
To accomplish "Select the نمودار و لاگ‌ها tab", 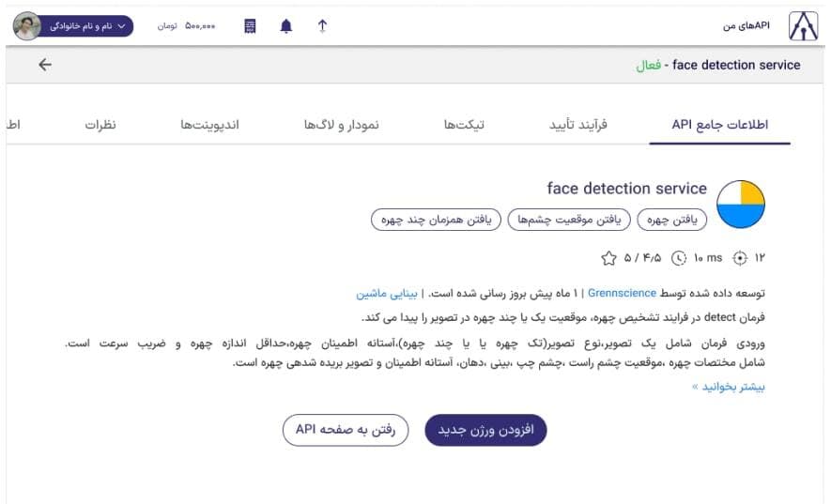I will click(342, 125).
